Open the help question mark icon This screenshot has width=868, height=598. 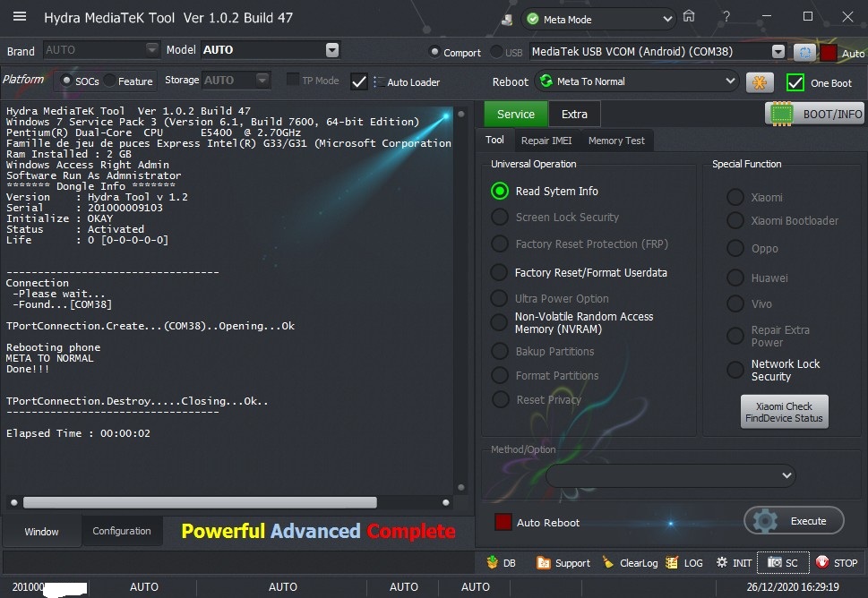[x=726, y=17]
